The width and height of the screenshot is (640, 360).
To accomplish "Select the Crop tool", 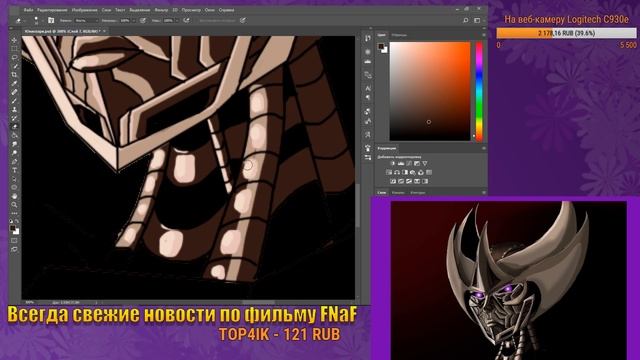I will click(x=14, y=75).
